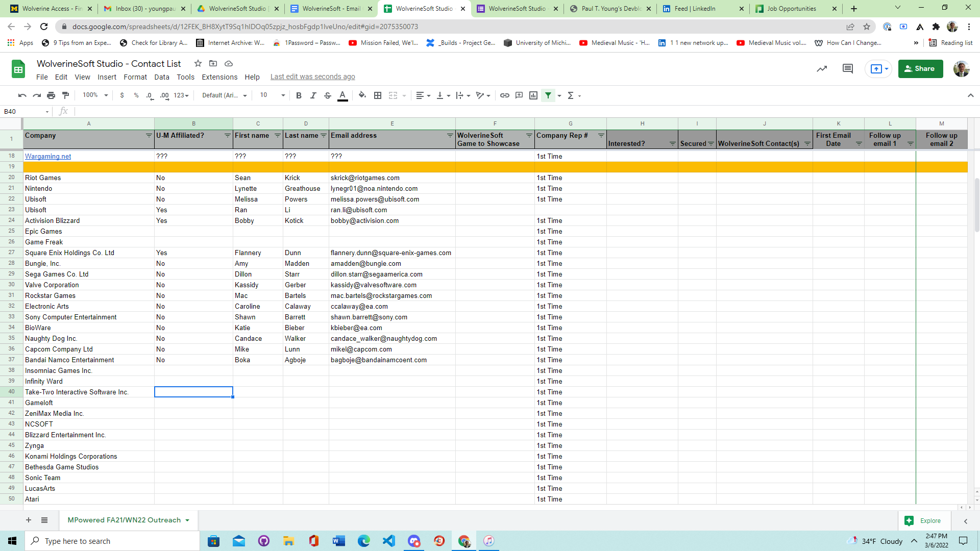The width and height of the screenshot is (980, 551).
Task: Open the number format 123 dropdown
Action: click(181, 95)
